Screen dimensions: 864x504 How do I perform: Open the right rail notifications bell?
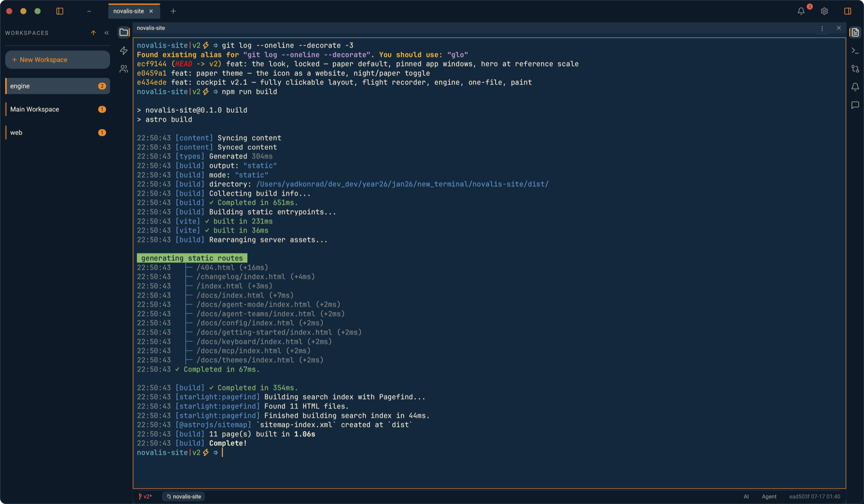tap(855, 87)
